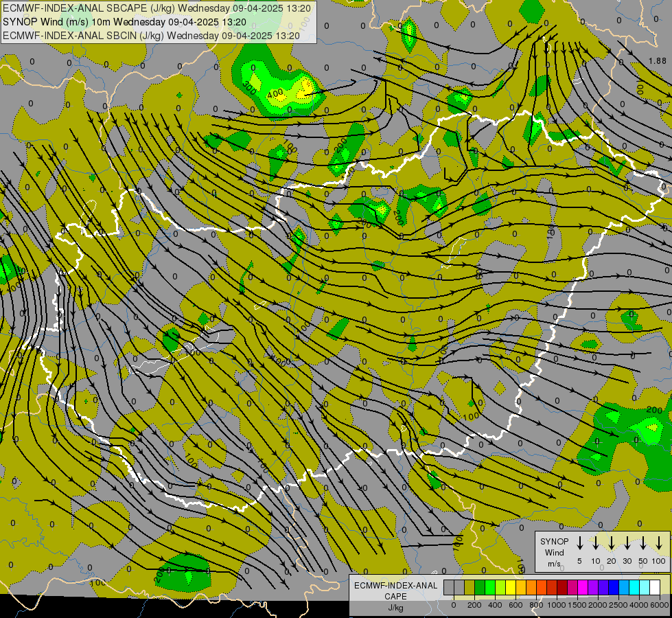Screen dimensions: 672x618
Task: Click the SBCIN title line at top
Action: 151,36
